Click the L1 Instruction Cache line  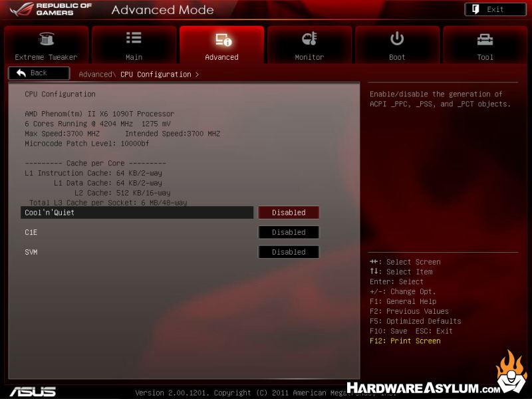[x=93, y=173]
